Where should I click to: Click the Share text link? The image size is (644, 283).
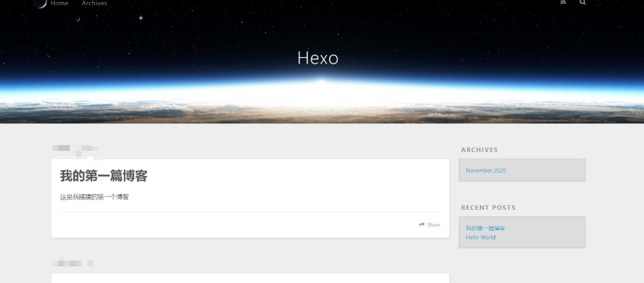[434, 225]
